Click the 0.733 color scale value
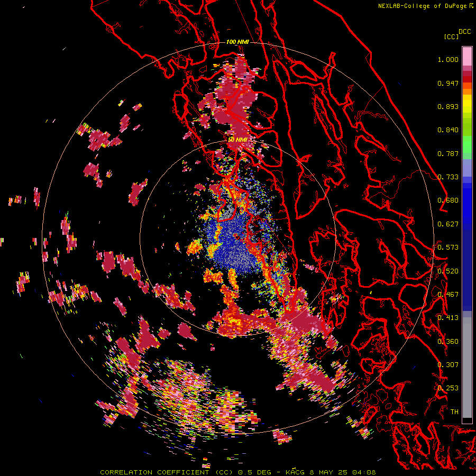476x476 pixels. click(448, 177)
